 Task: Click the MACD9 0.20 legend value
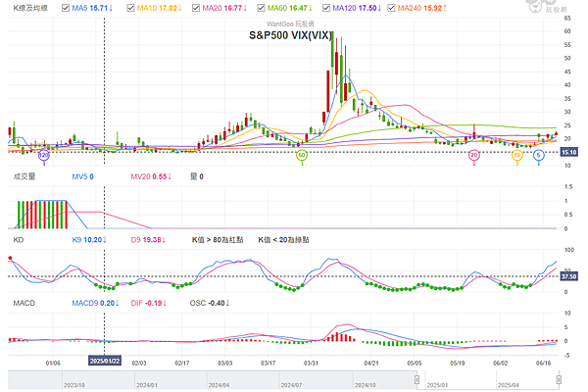[x=96, y=303]
